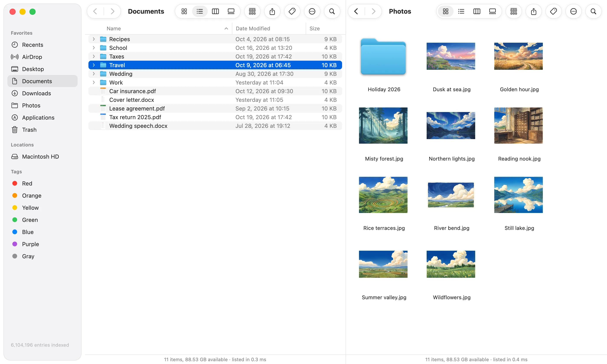Click Tags icon in Documents toolbar
Image resolution: width=607 pixels, height=364 pixels.
(292, 11)
